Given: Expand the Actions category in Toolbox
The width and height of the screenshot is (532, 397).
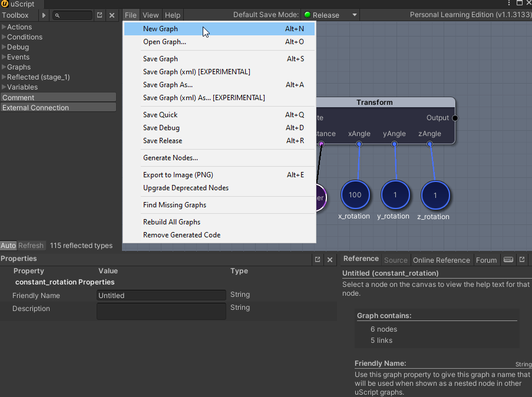Looking at the screenshot, I should (x=19, y=27).
